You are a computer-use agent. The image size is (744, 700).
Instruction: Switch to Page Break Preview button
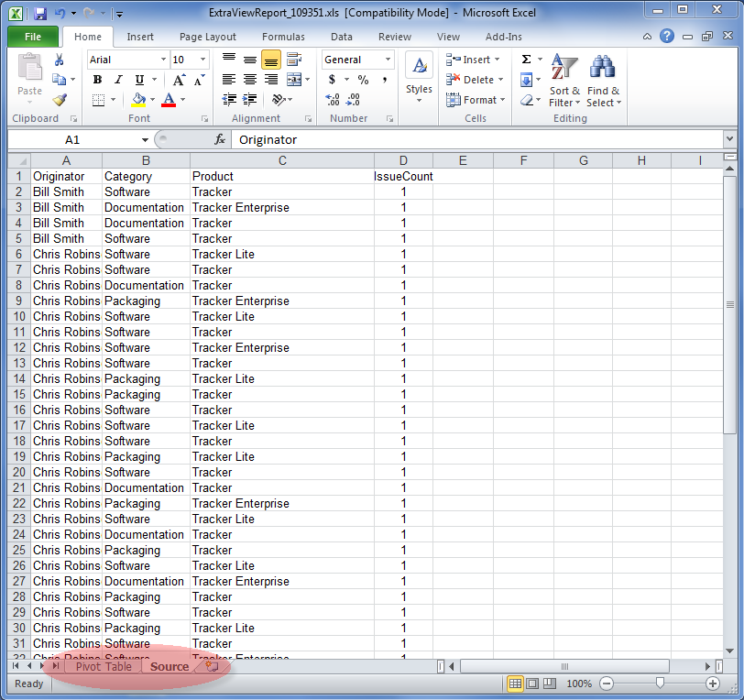tap(550, 684)
